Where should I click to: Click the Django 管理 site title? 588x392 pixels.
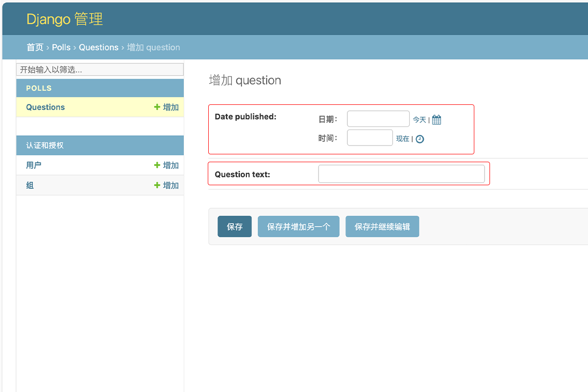(x=65, y=19)
